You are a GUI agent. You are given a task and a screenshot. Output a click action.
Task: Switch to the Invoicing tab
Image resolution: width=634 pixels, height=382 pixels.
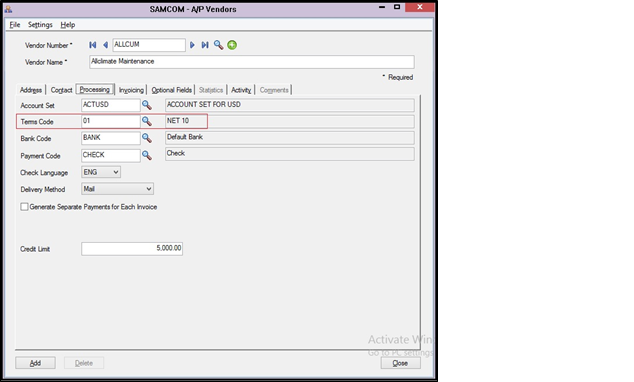pyautogui.click(x=131, y=90)
